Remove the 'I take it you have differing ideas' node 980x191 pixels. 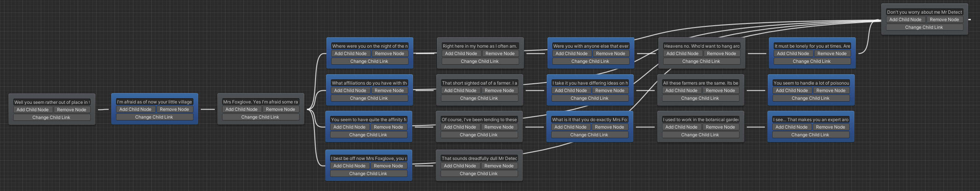click(x=609, y=91)
